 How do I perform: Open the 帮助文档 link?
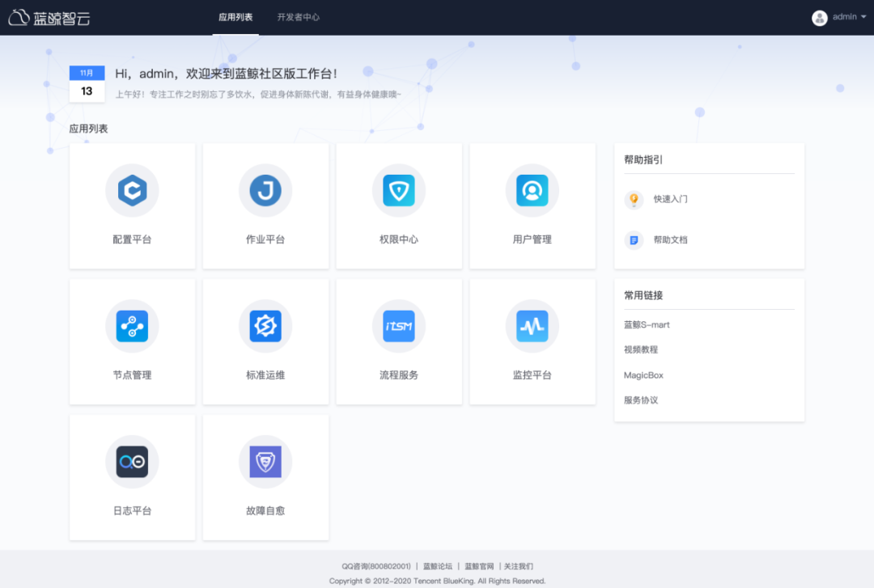[671, 240]
